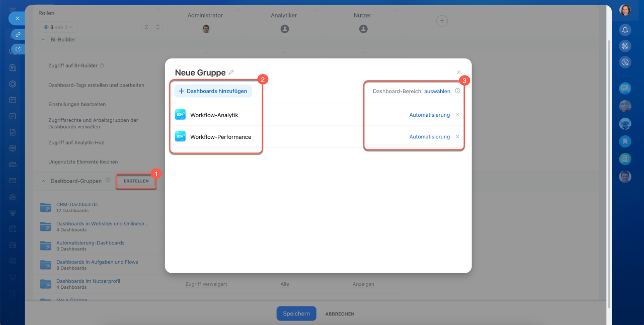
Task: Remove Workflow-Analytik from the group
Action: (457, 115)
